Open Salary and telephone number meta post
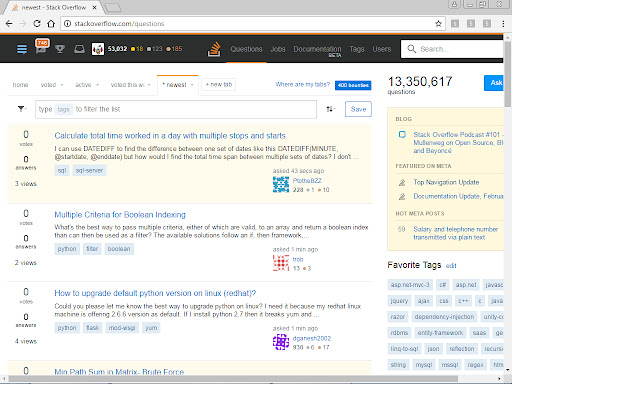The width and height of the screenshot is (640, 400). coord(456,233)
